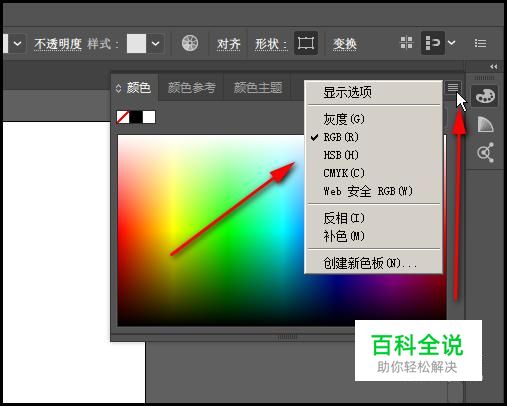Open the style swatch dropdown arrow
Image resolution: width=507 pixels, height=406 pixels.
click(155, 43)
